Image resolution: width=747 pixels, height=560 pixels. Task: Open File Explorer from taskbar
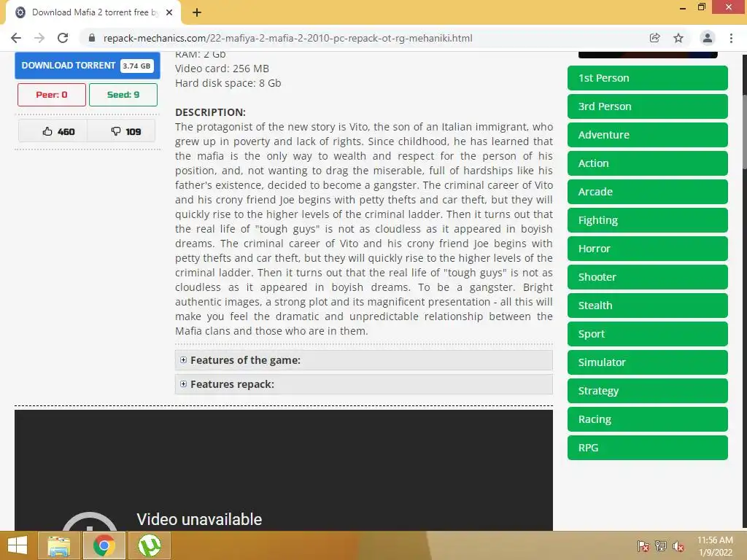coord(59,545)
